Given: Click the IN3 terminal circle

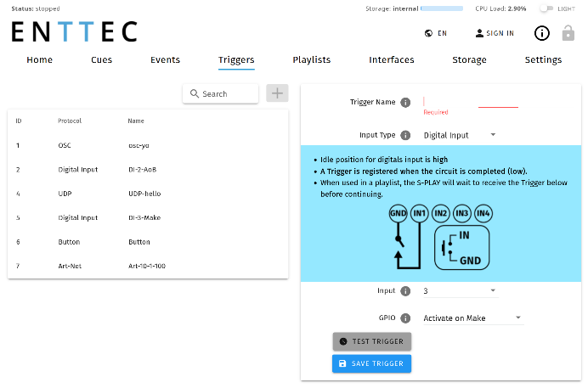Looking at the screenshot, I should [x=462, y=213].
